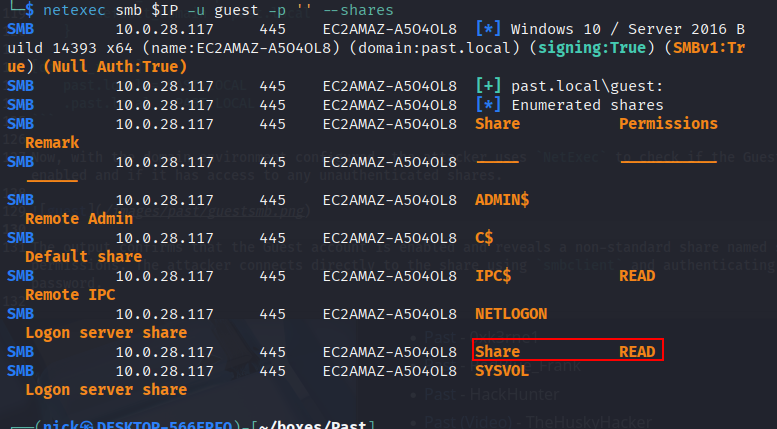
Task: Click the signing:True text
Action: click(592, 48)
